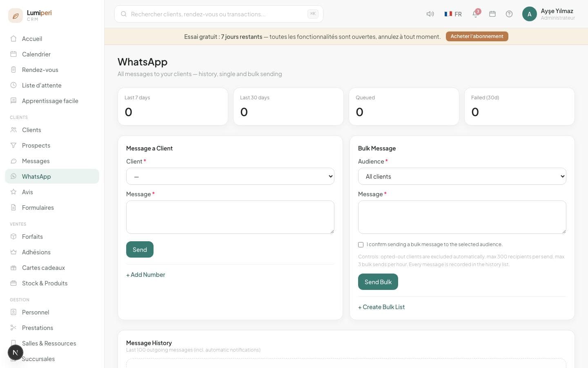Click the WhatsApp page title
The width and height of the screenshot is (588, 368).
[143, 62]
